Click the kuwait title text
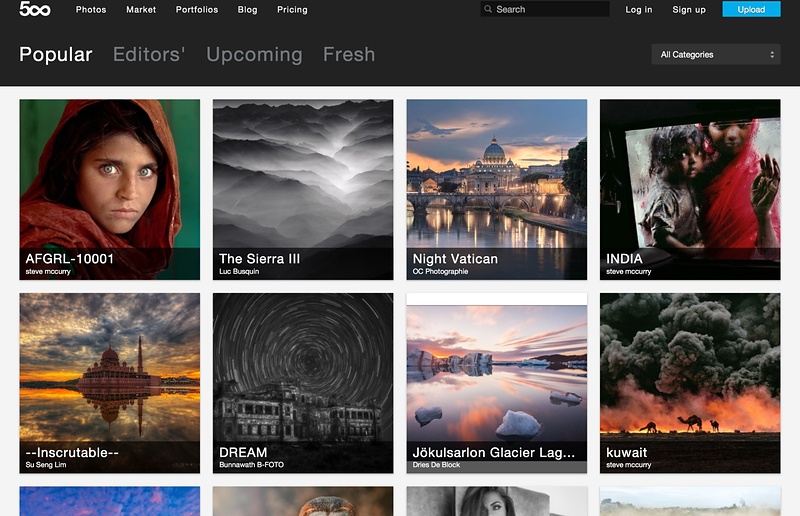Screen dimensions: 800x516 [627, 453]
